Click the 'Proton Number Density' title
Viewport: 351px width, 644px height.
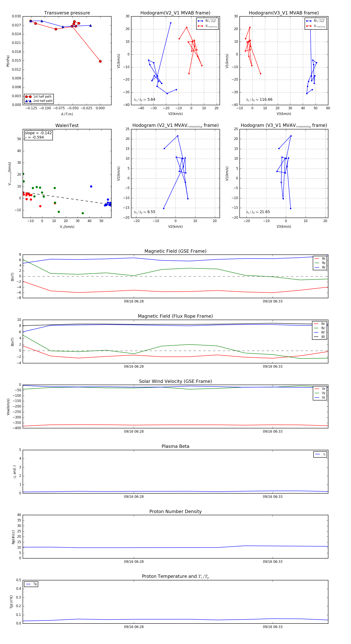[x=175, y=511]
